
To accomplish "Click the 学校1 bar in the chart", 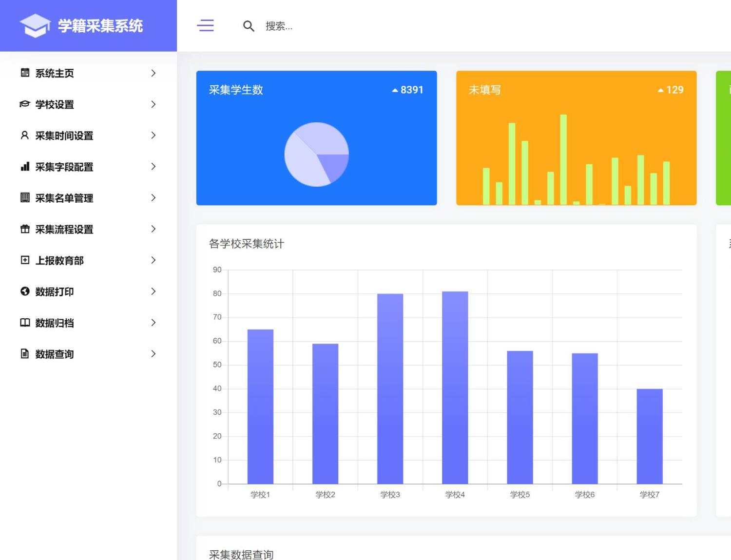I will (260, 406).
